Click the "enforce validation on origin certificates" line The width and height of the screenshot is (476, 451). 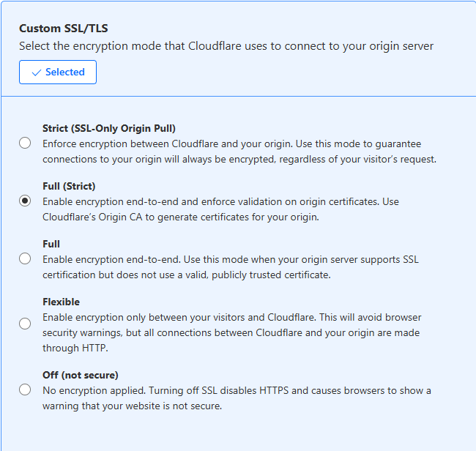pyautogui.click(x=220, y=201)
